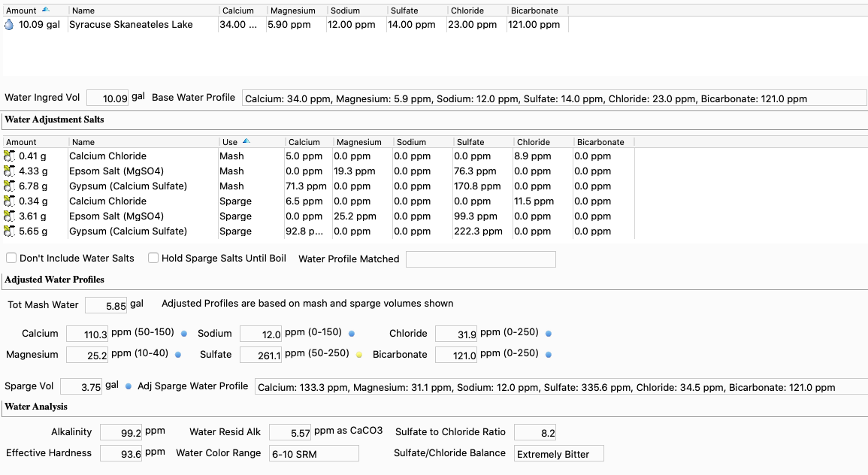Click the blue Bicarbonate range indicator dot

point(549,355)
